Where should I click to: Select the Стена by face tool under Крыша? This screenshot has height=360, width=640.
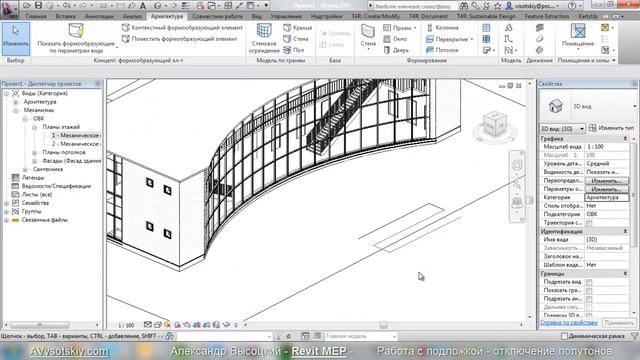296,39
